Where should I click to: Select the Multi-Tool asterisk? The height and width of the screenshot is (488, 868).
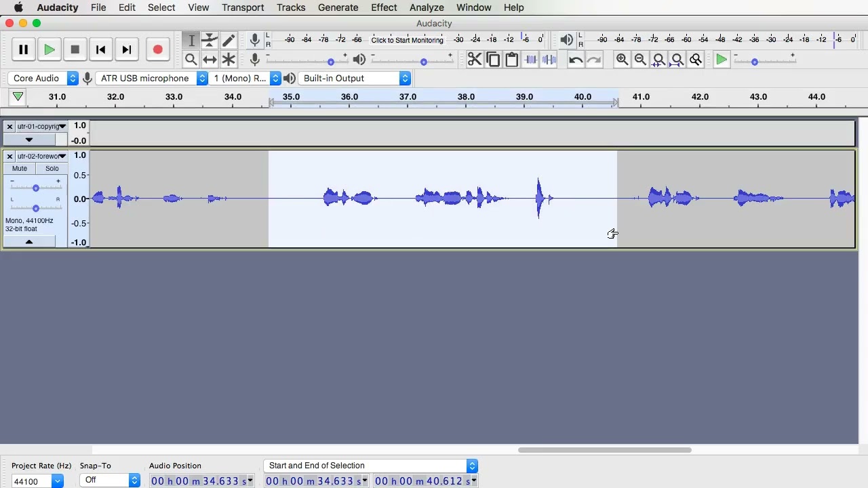[x=229, y=60]
